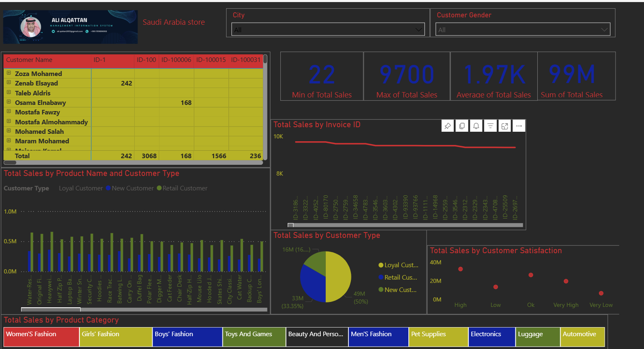The image size is (644, 349).
Task: Set an alert using the bell icon
Action: (476, 126)
